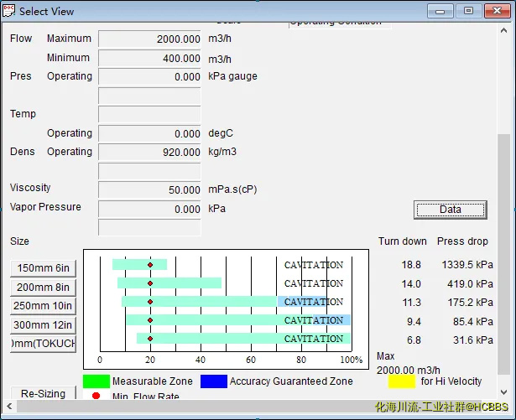Click the Viscosity label

coord(30,188)
